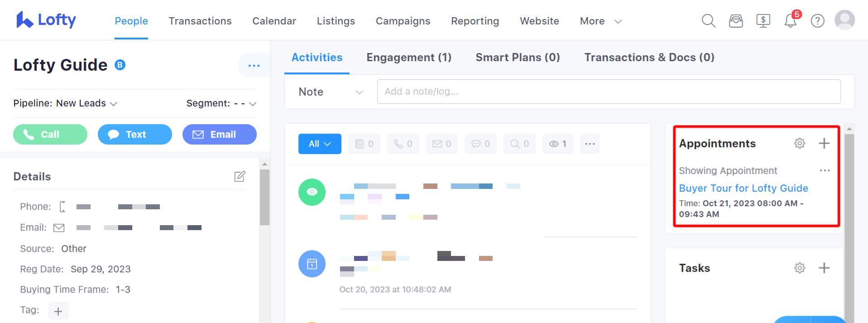Click the green eye activity icon
This screenshot has width=868, height=323.
[x=312, y=192]
